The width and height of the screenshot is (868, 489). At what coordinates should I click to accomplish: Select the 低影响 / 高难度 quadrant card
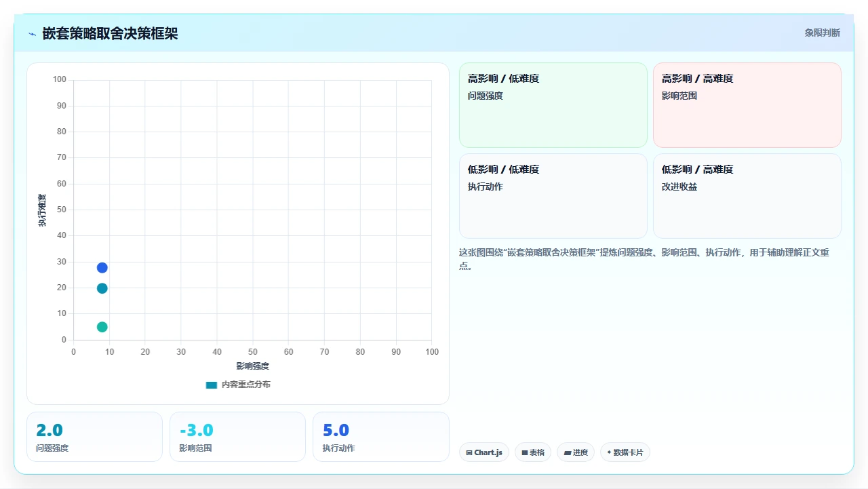pyautogui.click(x=747, y=196)
